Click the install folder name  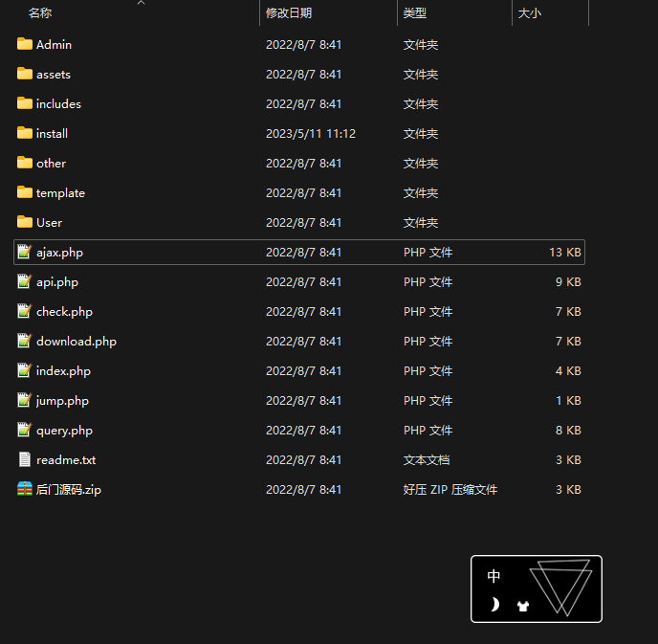pos(52,134)
